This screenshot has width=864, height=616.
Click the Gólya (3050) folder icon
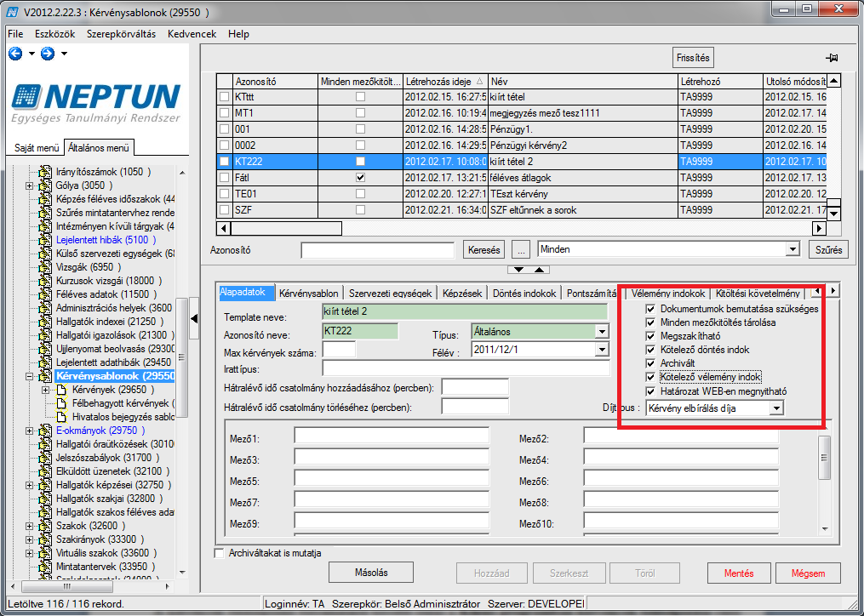point(45,185)
